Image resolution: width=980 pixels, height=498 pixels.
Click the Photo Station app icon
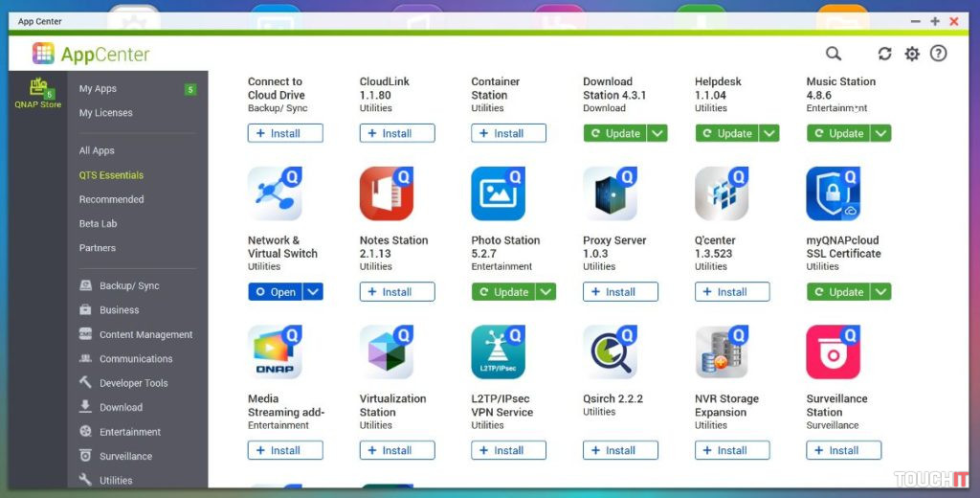pyautogui.click(x=499, y=194)
